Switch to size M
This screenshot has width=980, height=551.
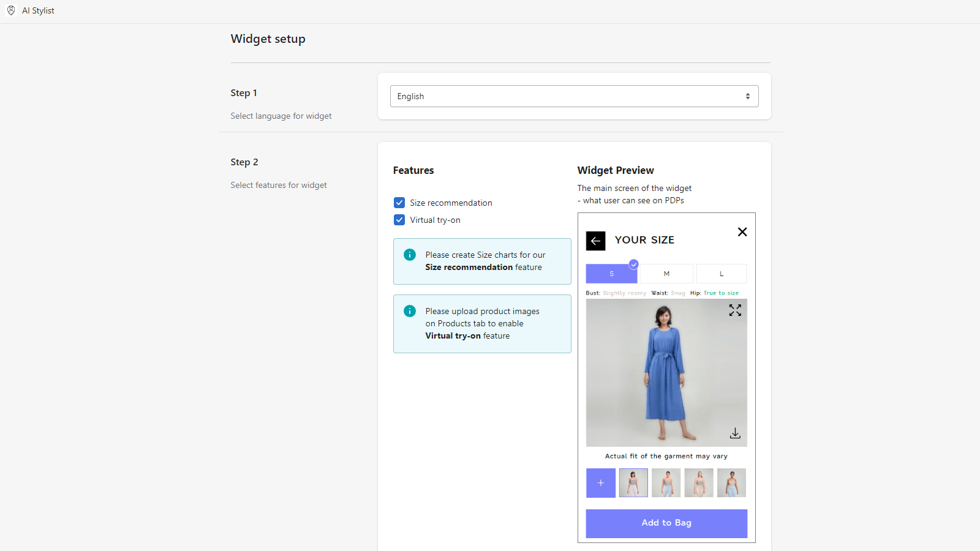coord(666,273)
